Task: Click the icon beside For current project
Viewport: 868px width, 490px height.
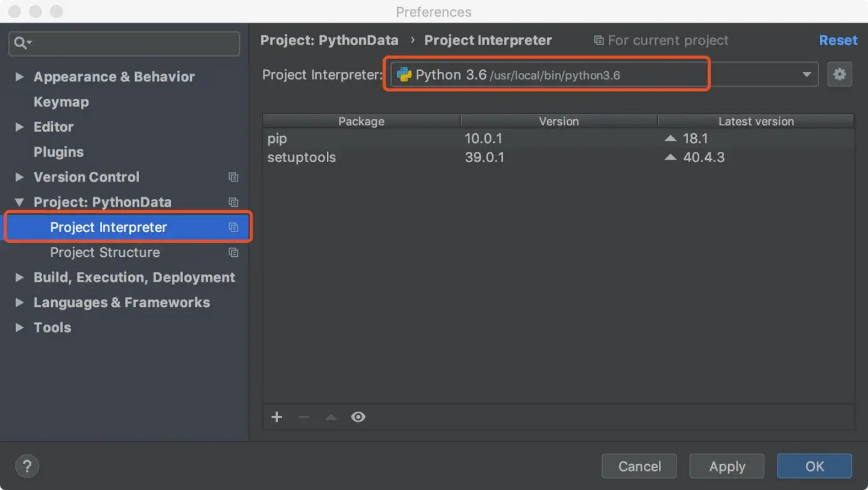Action: 598,40
